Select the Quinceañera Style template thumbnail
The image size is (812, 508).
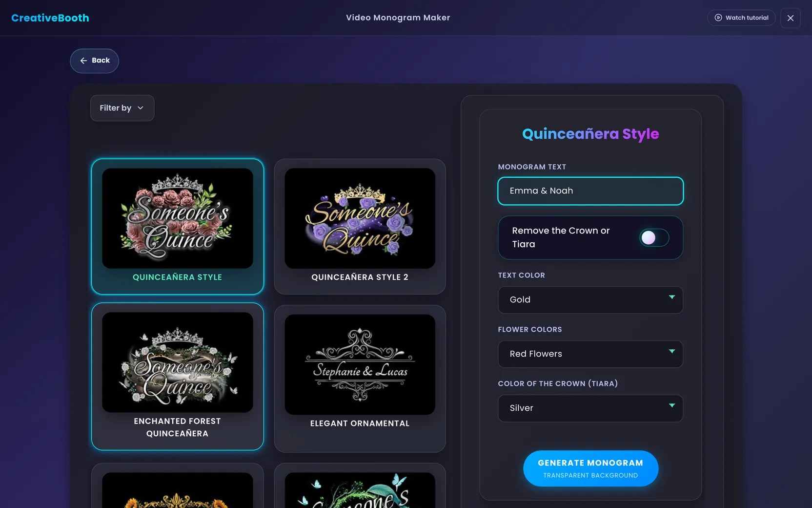(x=178, y=218)
